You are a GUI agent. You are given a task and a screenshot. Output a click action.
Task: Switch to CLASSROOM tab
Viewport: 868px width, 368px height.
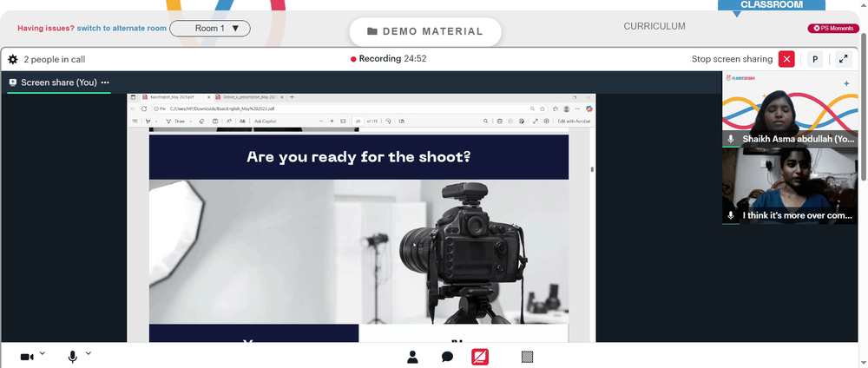[x=771, y=4]
